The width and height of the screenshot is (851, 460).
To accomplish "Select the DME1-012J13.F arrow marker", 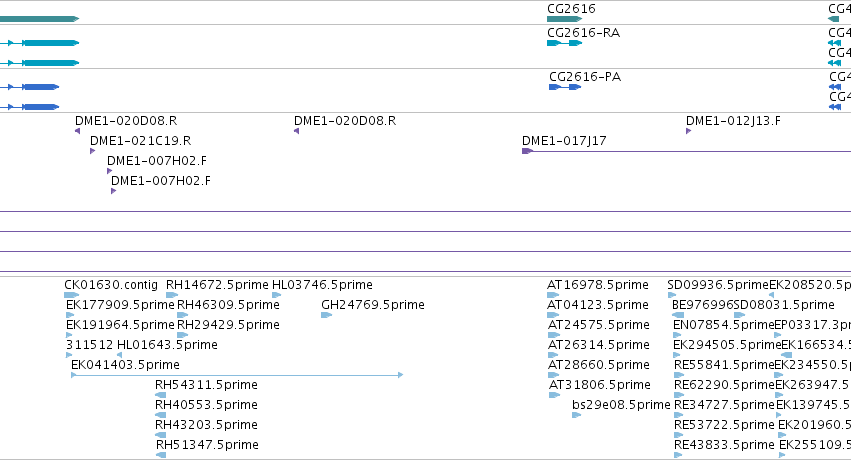I will (688, 131).
